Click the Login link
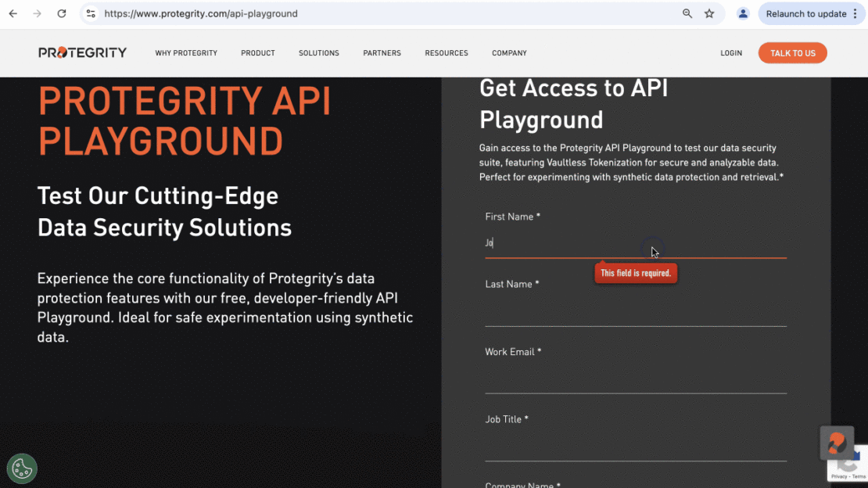The width and height of the screenshot is (868, 488). click(731, 53)
